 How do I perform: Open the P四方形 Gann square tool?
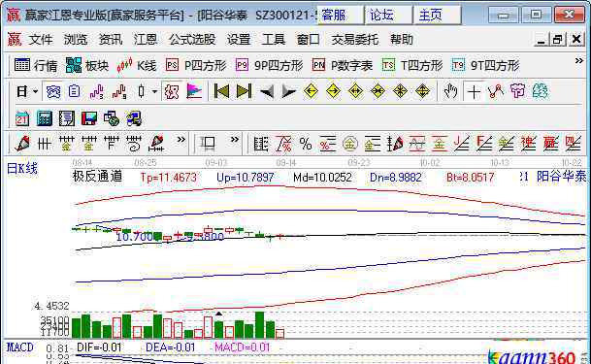pyautogui.click(x=196, y=66)
